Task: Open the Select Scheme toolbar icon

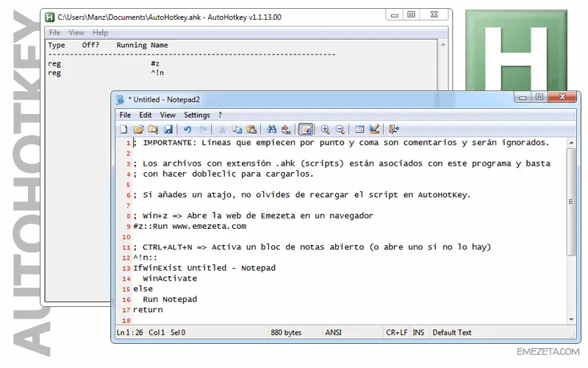Action: coord(359,130)
